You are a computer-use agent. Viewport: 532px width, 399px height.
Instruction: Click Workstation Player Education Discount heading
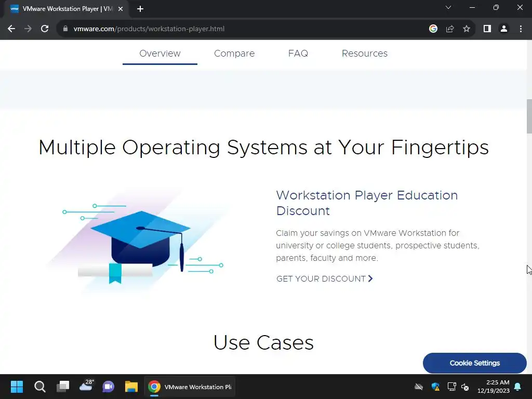point(367,203)
